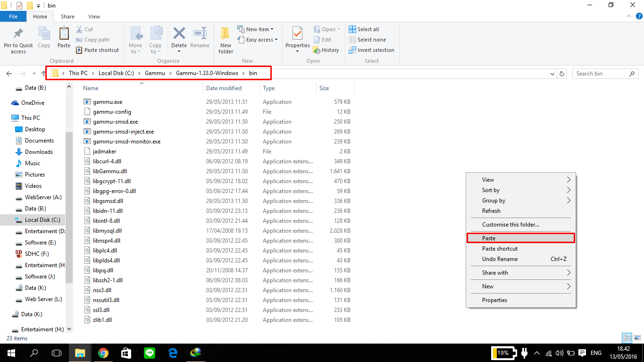Open Google Chrome from the taskbar
Screen dimensions: 644x362
(103, 353)
